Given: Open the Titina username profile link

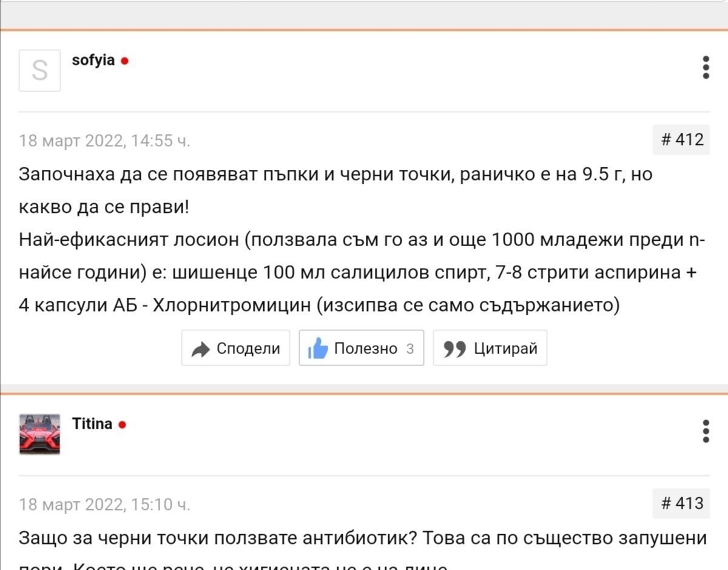Looking at the screenshot, I should click(x=92, y=424).
